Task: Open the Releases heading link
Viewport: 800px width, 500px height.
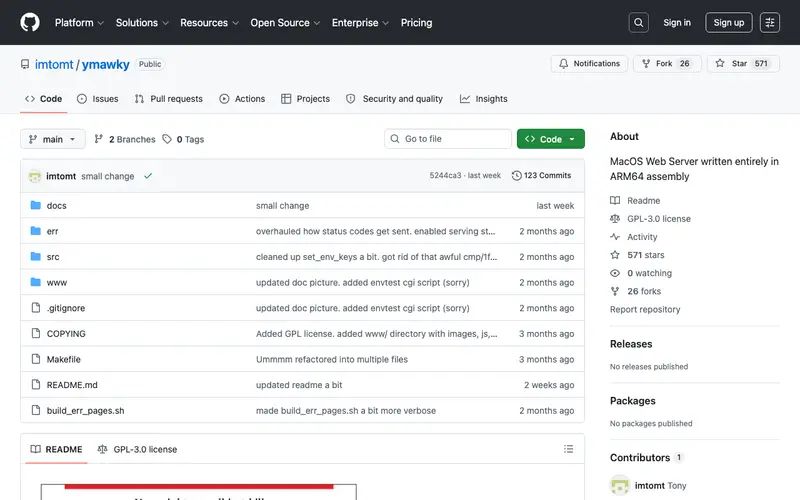Action: tap(631, 344)
